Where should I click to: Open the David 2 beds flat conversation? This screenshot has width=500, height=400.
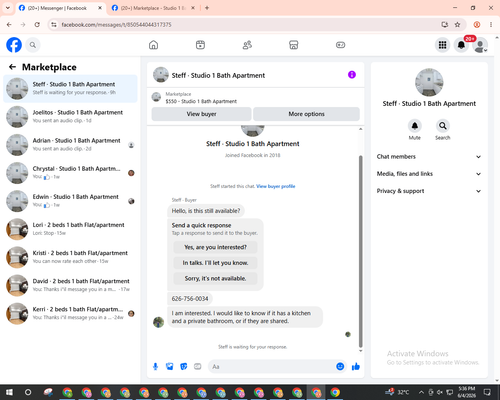70,285
